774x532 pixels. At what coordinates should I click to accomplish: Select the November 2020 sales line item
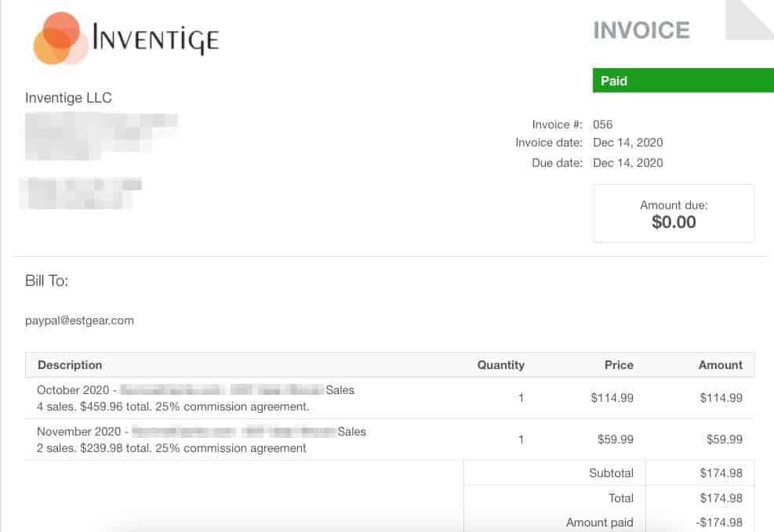coord(201,440)
